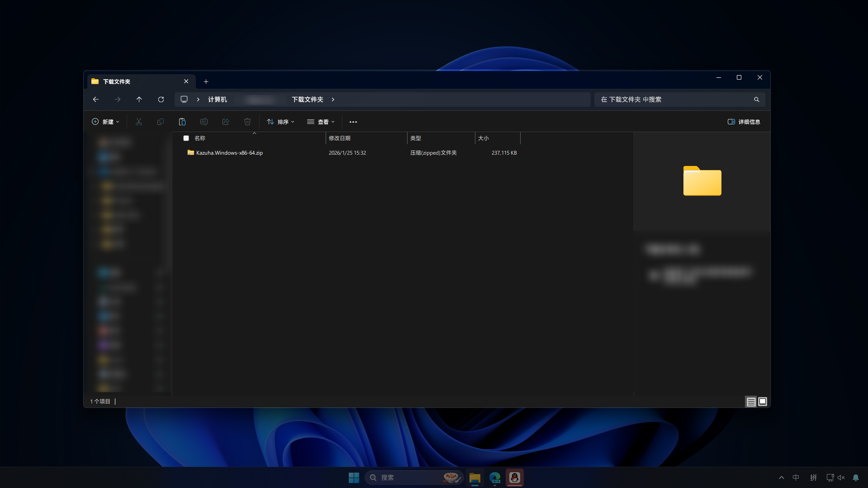Open the 新建 dropdown menu

tap(105, 122)
